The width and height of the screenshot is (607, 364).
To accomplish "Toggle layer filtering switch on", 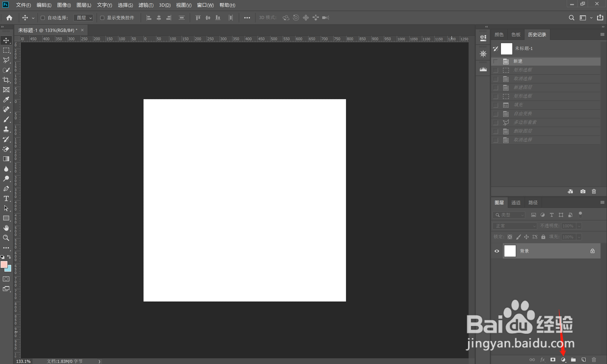I will tap(580, 215).
